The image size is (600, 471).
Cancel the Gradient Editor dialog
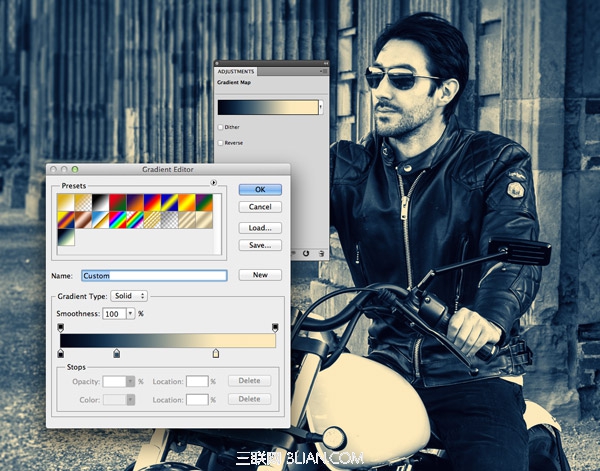pos(260,207)
